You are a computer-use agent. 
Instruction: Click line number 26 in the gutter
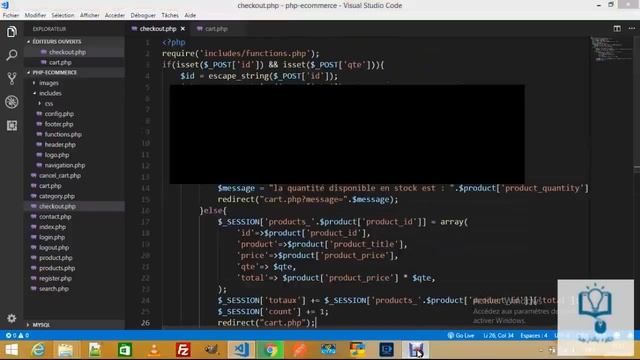click(x=145, y=323)
